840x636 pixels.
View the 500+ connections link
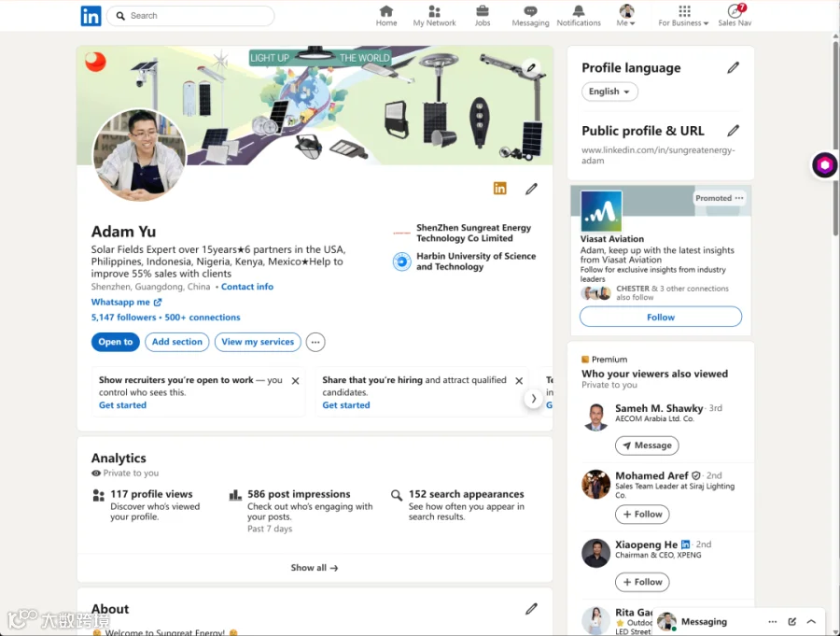(203, 318)
